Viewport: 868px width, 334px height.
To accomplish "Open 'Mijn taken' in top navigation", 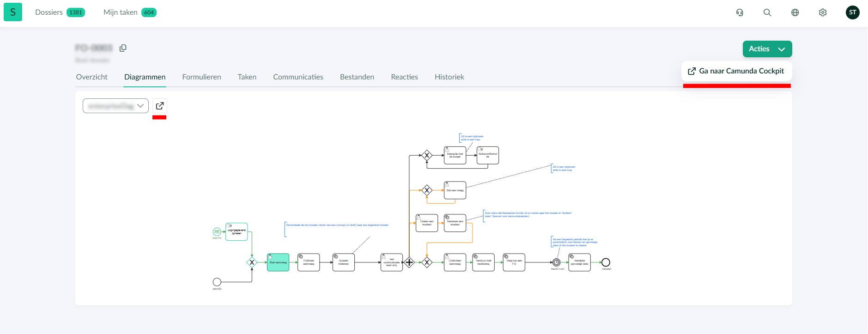I will tap(121, 12).
